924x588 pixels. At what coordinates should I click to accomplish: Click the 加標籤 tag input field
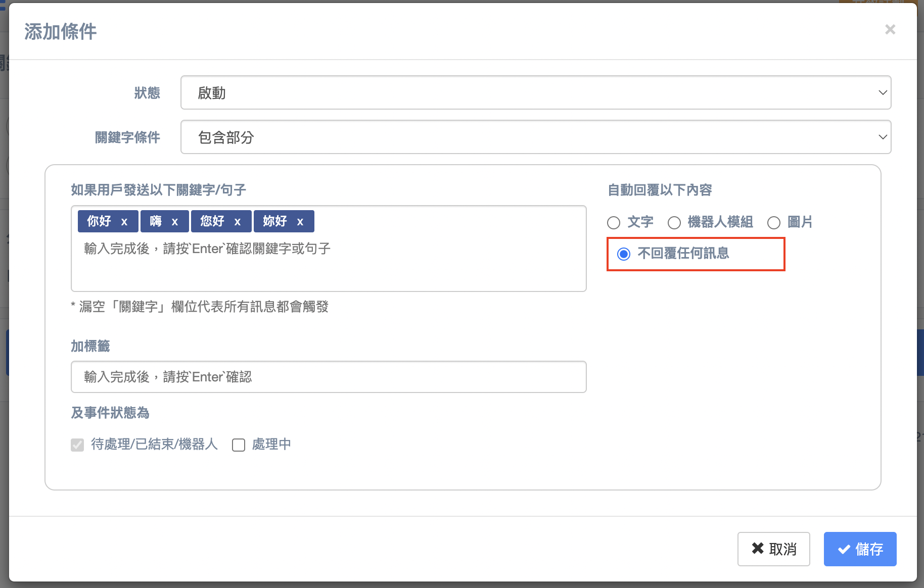329,377
